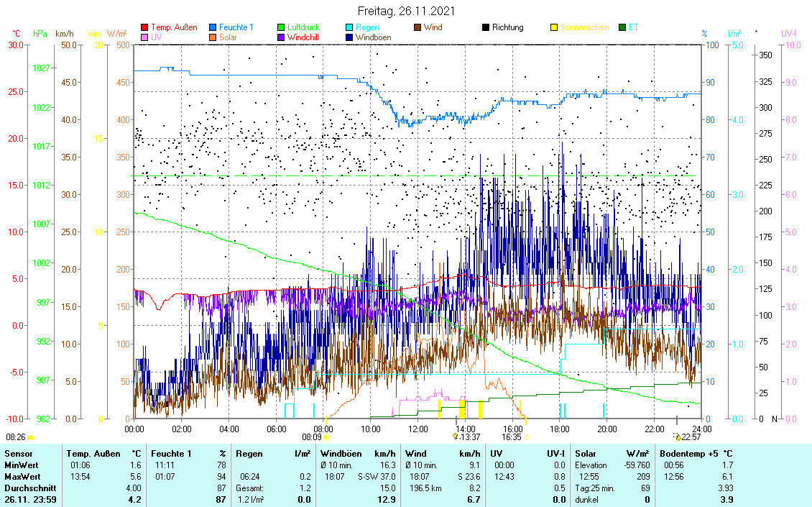Click the moon marker next to 22:57
Viewport: 812px width, 507px height.
(x=678, y=437)
